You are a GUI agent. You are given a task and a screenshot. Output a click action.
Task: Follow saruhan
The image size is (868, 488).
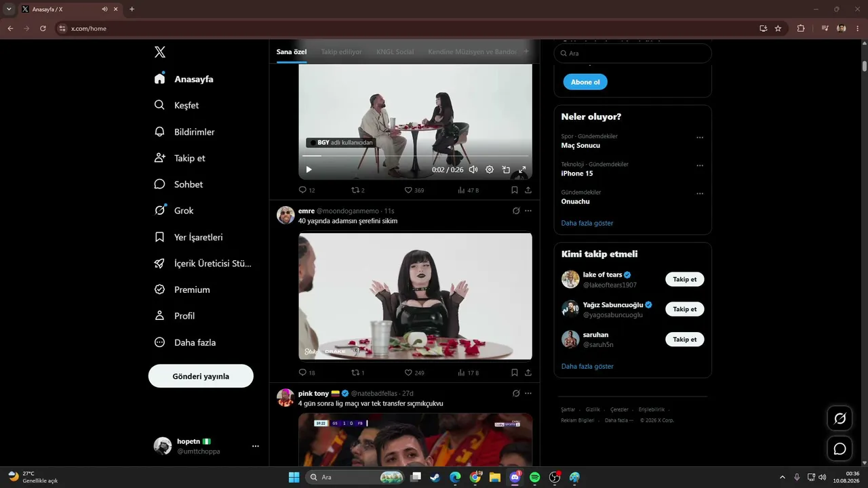685,339
